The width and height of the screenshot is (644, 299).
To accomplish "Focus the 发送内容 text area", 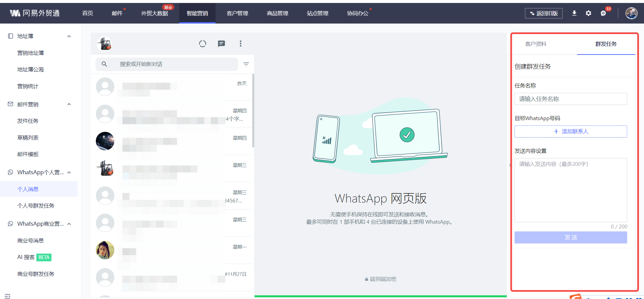I will click(x=571, y=190).
